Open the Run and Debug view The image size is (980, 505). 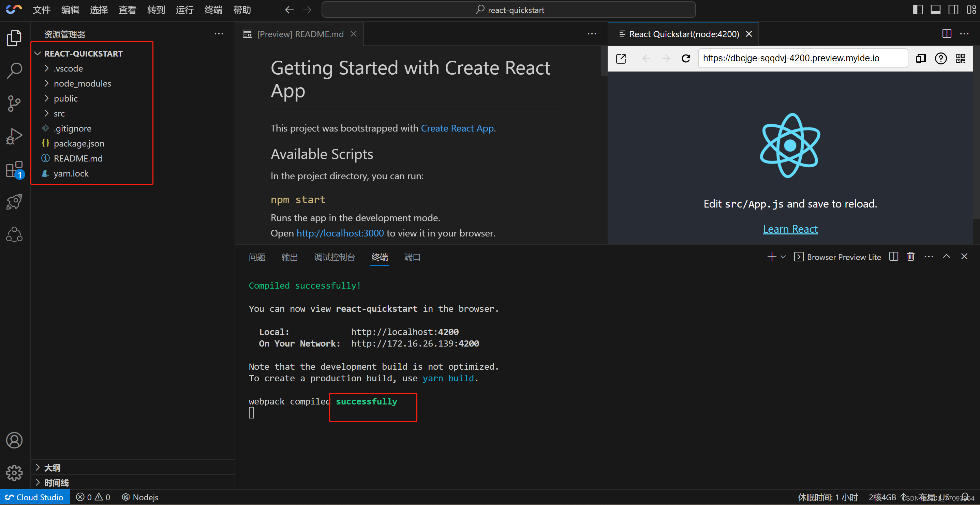[14, 136]
